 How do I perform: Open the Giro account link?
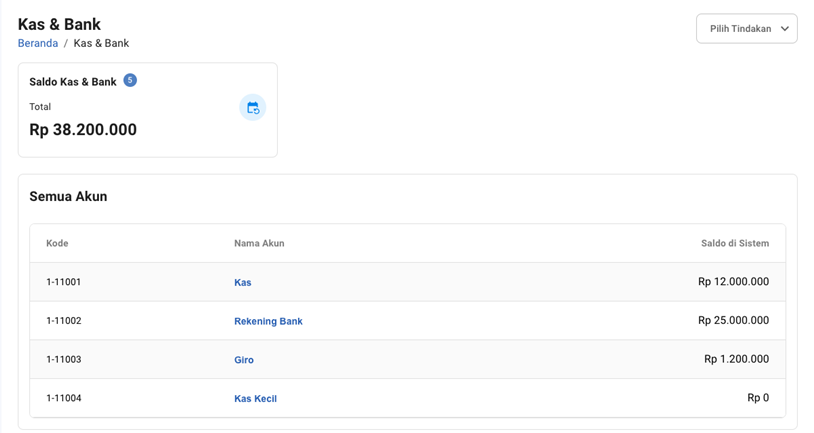coord(244,360)
